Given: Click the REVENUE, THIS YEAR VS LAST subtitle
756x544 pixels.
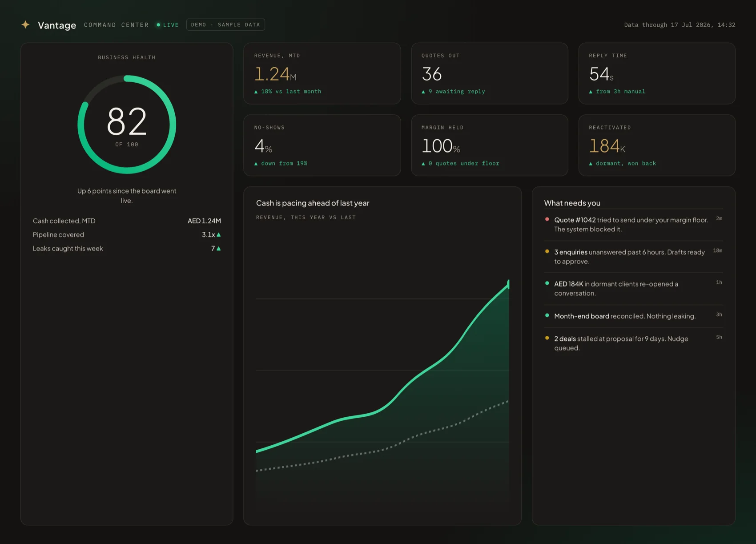Looking at the screenshot, I should pos(306,218).
